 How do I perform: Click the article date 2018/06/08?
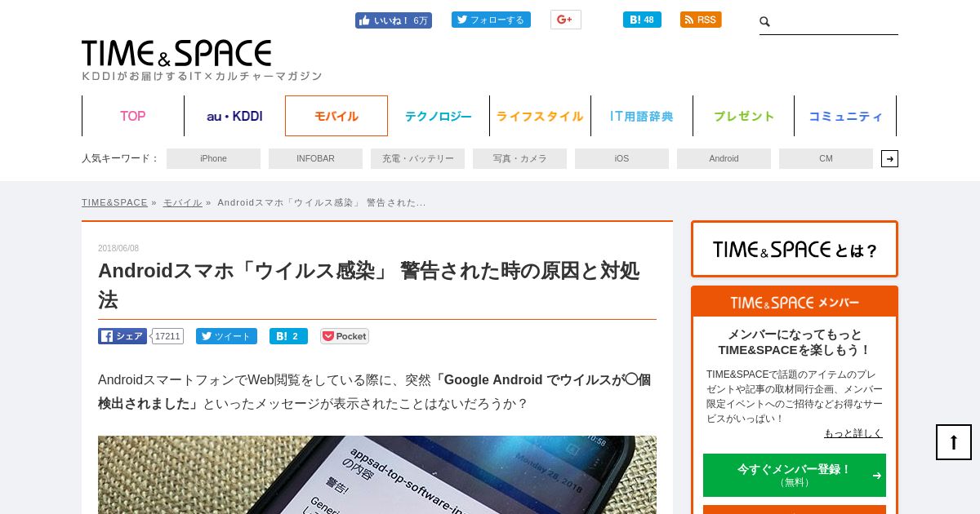pyautogui.click(x=118, y=248)
